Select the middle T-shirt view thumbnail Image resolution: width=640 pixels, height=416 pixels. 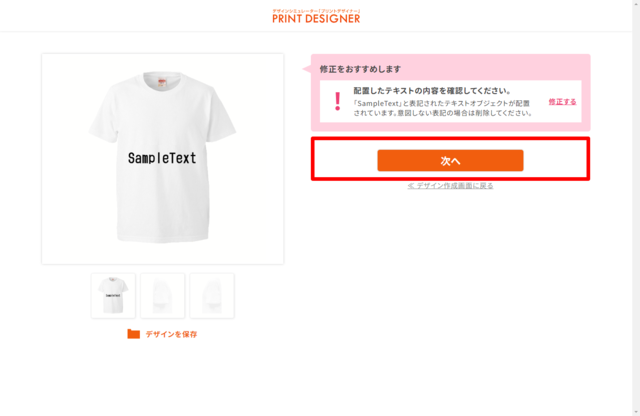point(162,296)
